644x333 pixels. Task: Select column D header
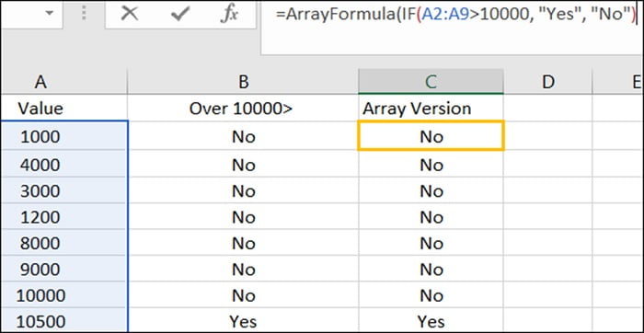point(548,82)
